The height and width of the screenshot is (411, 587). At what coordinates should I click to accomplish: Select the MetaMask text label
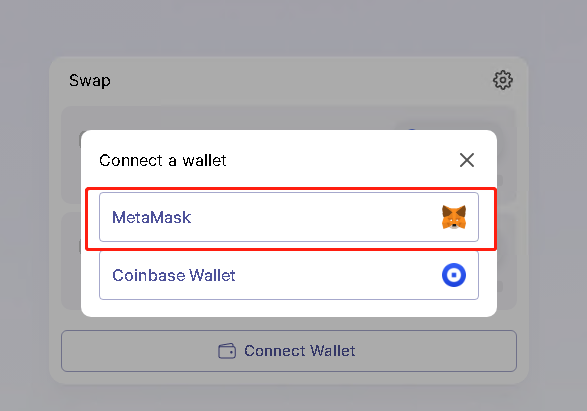(152, 217)
